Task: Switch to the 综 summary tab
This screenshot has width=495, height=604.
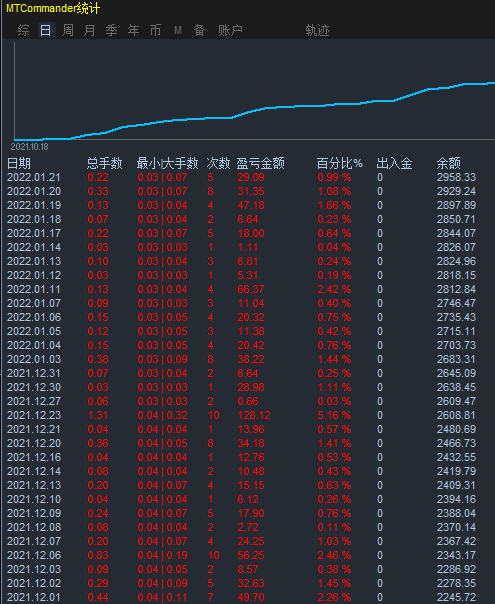Action: [23, 30]
